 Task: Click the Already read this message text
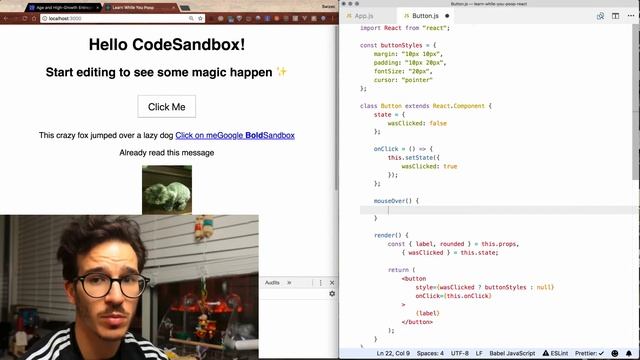click(167, 153)
